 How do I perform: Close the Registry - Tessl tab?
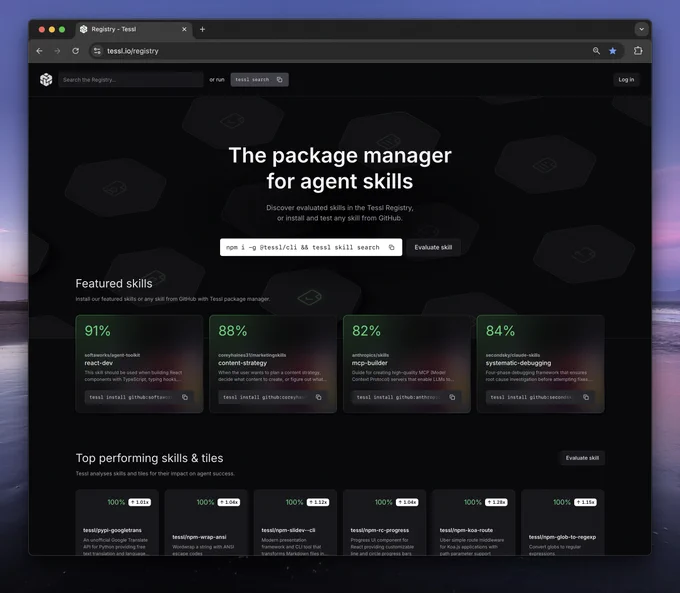184,29
